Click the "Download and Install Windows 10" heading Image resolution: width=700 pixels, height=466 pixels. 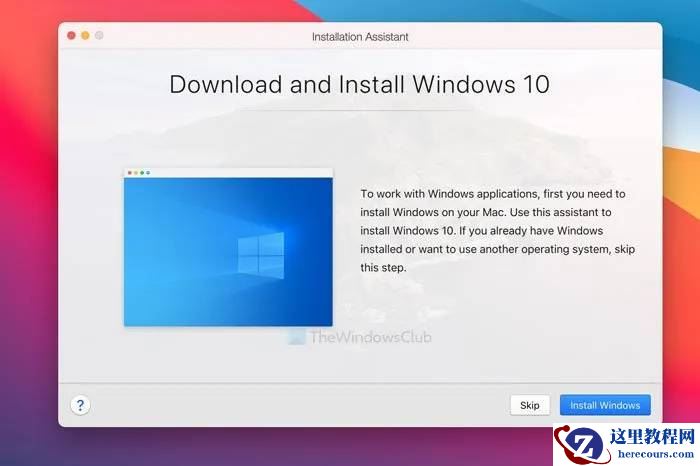[359, 84]
